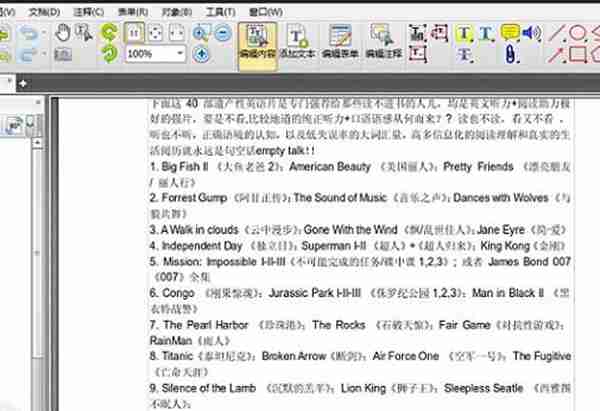Click text 'American Beauty'
600x411 pixels.
coord(330,167)
